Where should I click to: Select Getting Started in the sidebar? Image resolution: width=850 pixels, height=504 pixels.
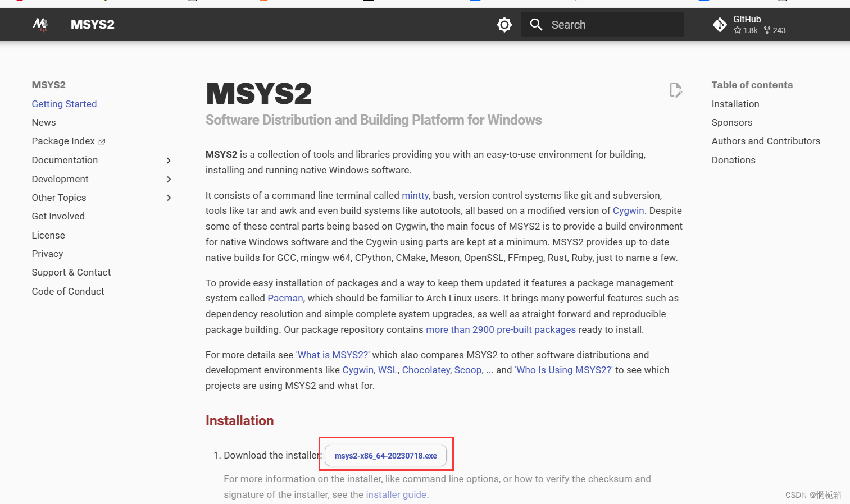(x=64, y=104)
